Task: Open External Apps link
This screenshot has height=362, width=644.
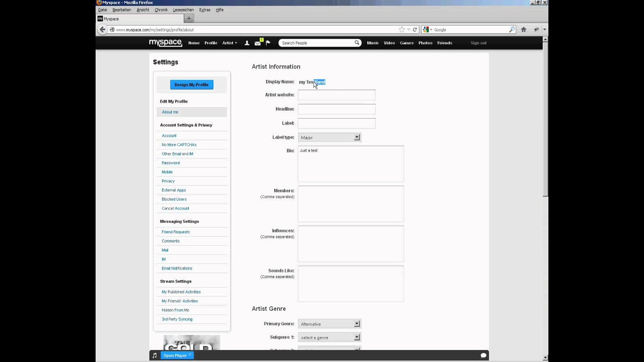Action: tap(174, 190)
